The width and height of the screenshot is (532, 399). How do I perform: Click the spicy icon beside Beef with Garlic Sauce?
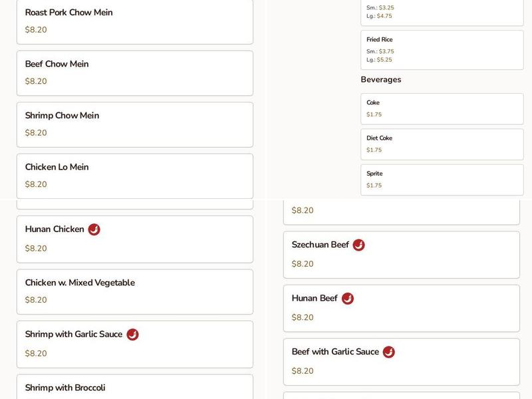[x=388, y=352]
